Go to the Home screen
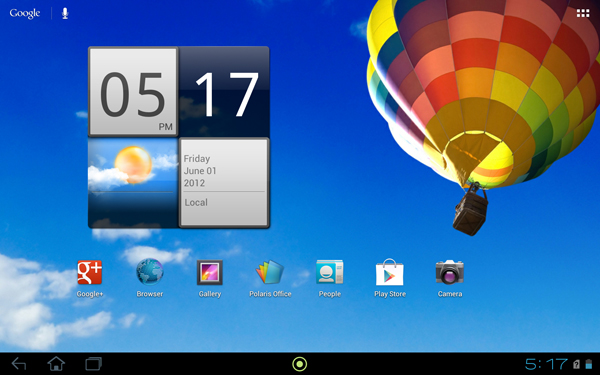Viewport: 600px width, 375px height. (x=56, y=364)
